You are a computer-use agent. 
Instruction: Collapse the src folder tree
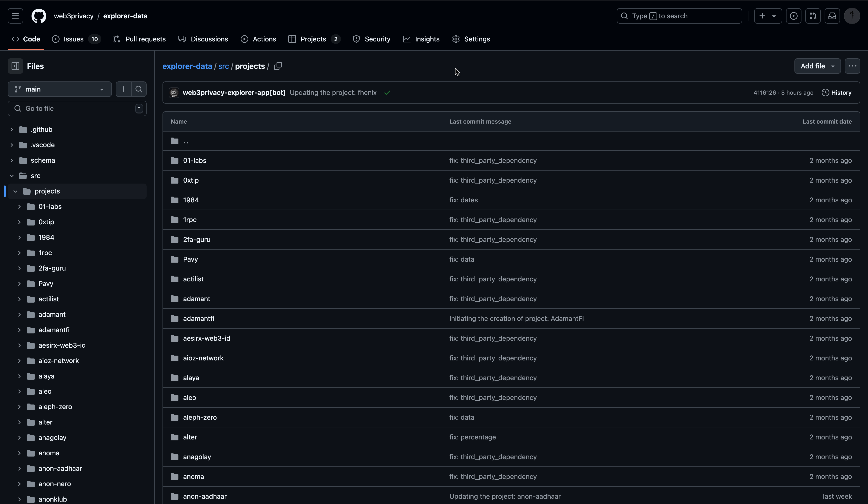coord(11,176)
